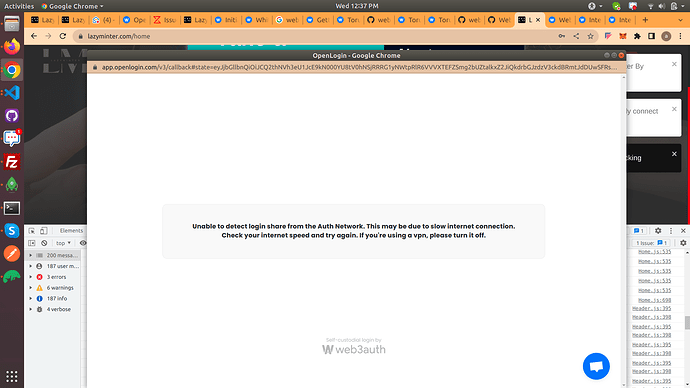Image resolution: width=690 pixels, height=388 pixels.
Task: Open the Elements tab in DevTools
Action: [71, 231]
